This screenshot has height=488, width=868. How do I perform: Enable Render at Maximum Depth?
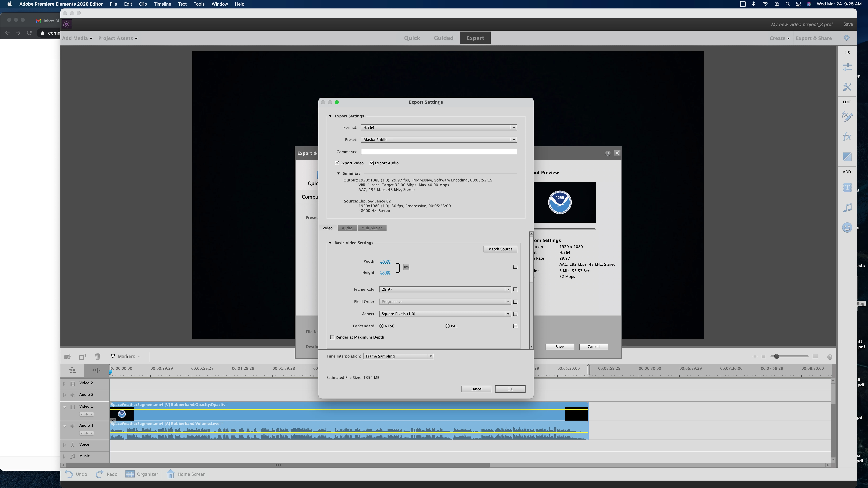coord(332,337)
